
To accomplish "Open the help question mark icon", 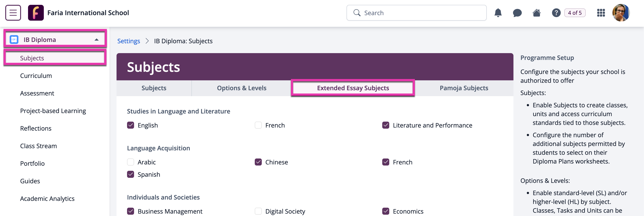I will tap(556, 13).
